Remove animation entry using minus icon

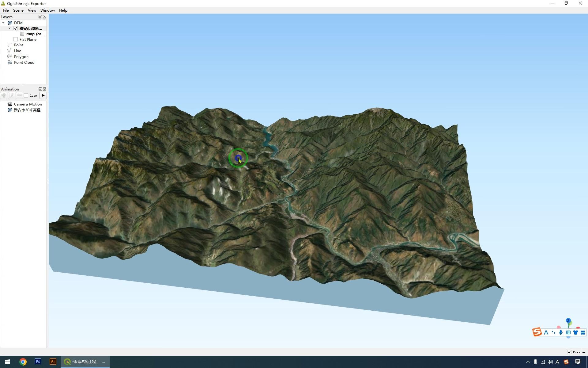(x=19, y=95)
